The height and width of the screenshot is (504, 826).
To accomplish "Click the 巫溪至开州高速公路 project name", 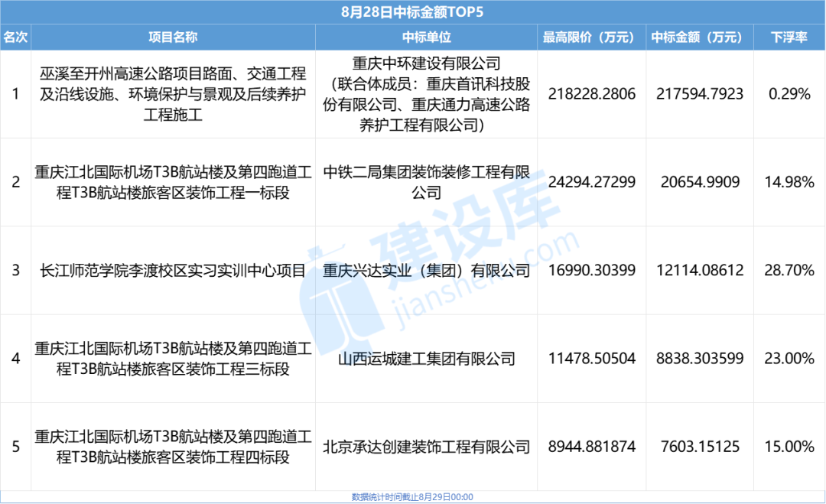I will 174,95.
